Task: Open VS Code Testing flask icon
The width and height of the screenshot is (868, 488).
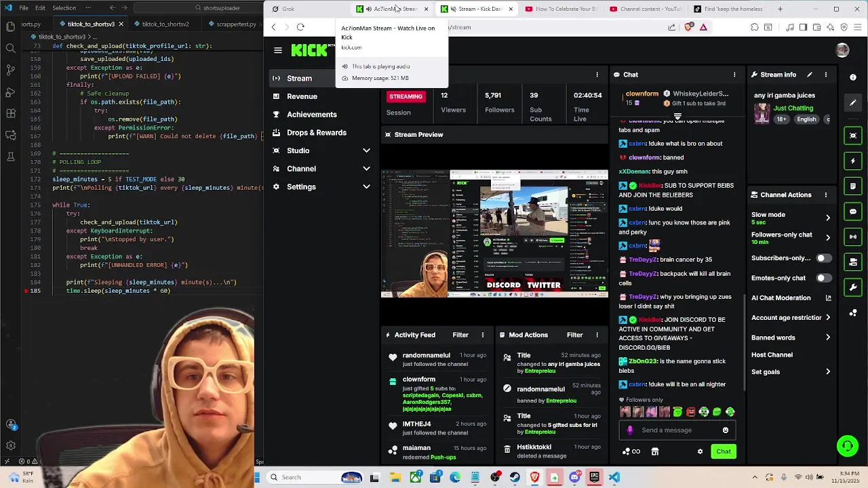Action: pos(10,157)
